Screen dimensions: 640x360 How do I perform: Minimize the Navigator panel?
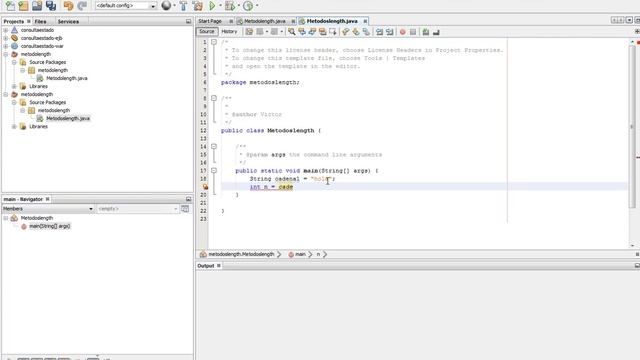click(x=188, y=199)
